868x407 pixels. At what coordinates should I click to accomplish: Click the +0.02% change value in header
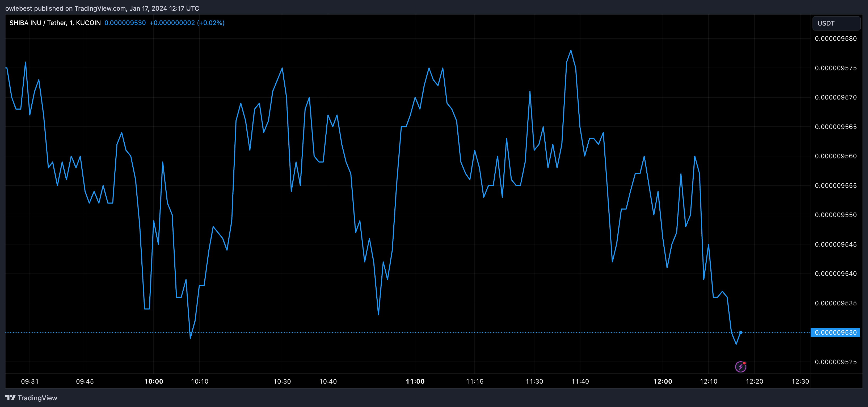click(210, 23)
